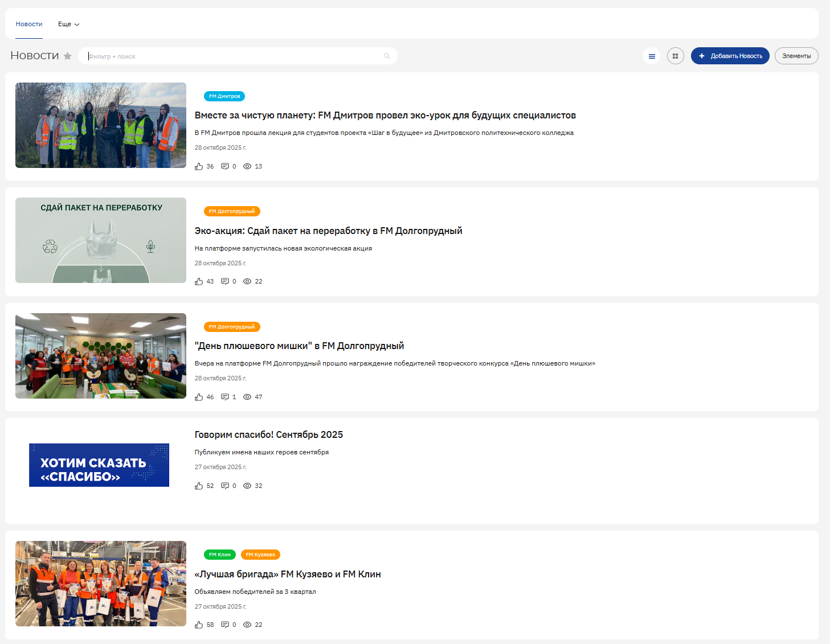Open Эко-акция: Сдай пакет на переработку headline
This screenshot has height=644, width=830.
click(328, 231)
